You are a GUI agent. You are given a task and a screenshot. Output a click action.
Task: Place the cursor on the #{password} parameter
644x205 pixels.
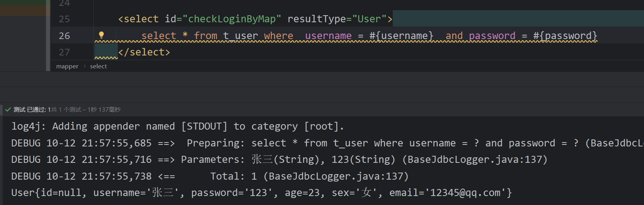[x=565, y=36]
